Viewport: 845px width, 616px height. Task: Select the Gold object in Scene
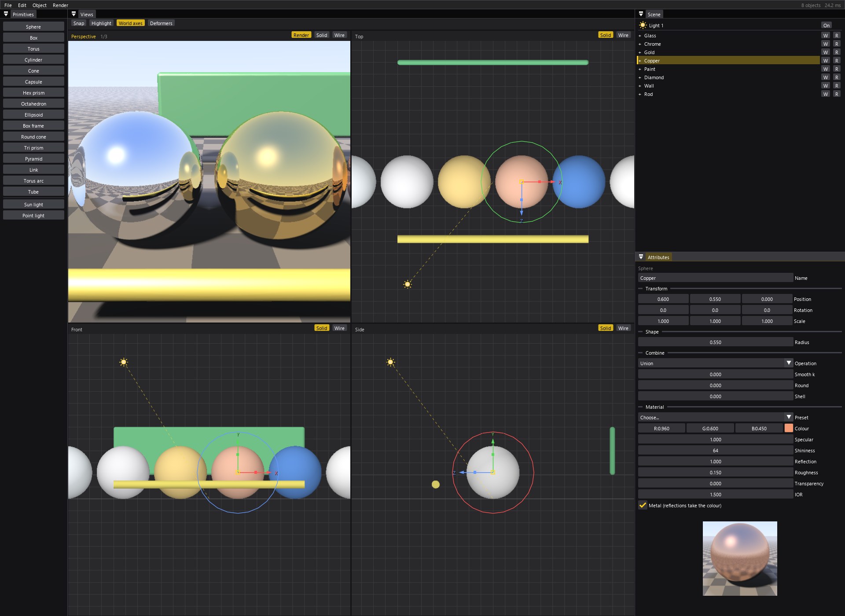(728, 52)
